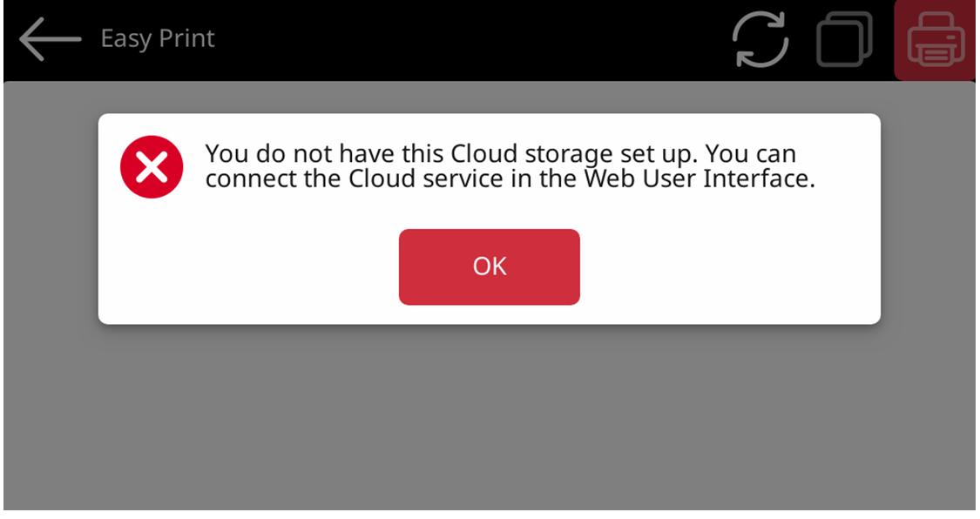Click the "Web User Interface" text
The image size is (980, 519).
coord(734,179)
